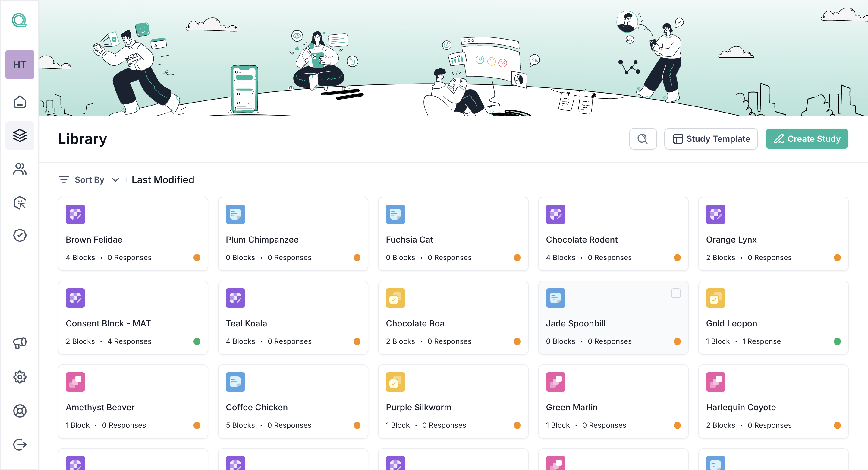The image size is (868, 470).
Task: Open the Study Template button
Action: click(x=711, y=138)
